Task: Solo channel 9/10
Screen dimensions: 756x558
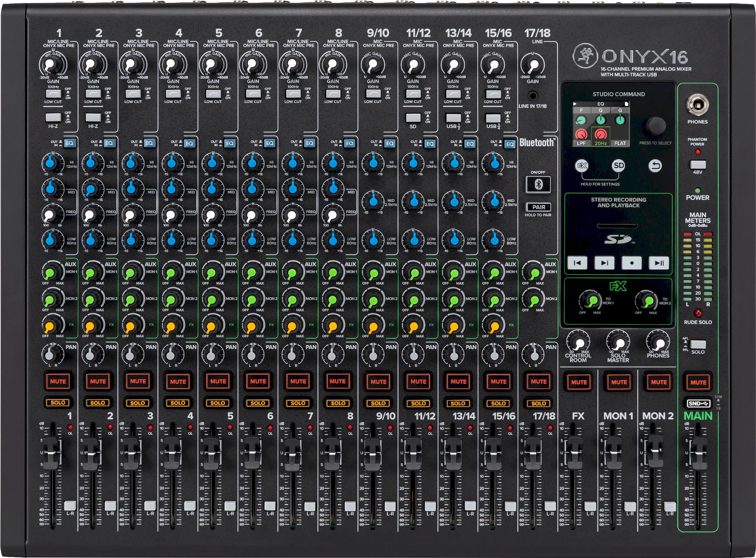Action: [378, 403]
